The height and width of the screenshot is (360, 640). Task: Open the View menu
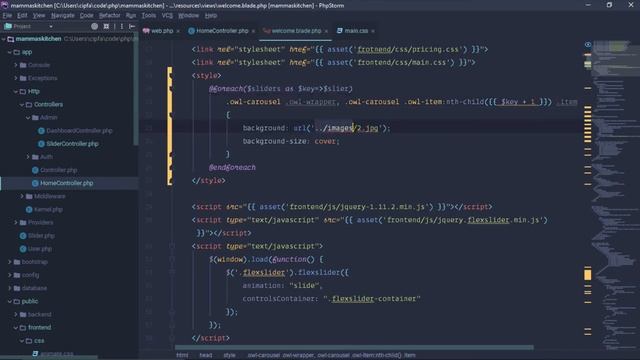[39, 16]
